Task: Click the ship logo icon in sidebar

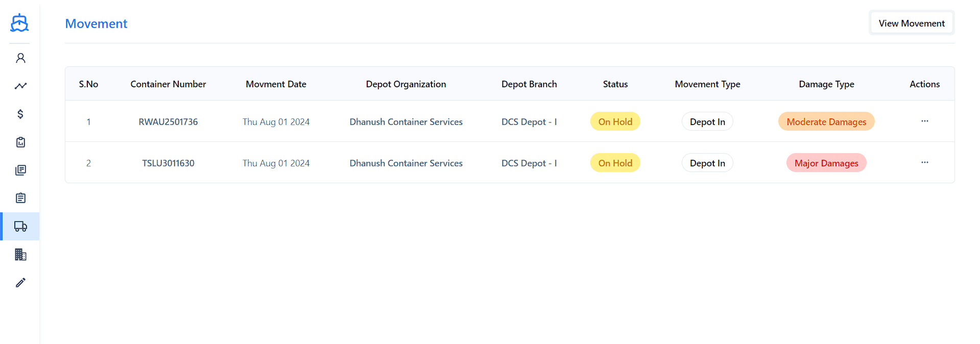Action: [x=19, y=23]
